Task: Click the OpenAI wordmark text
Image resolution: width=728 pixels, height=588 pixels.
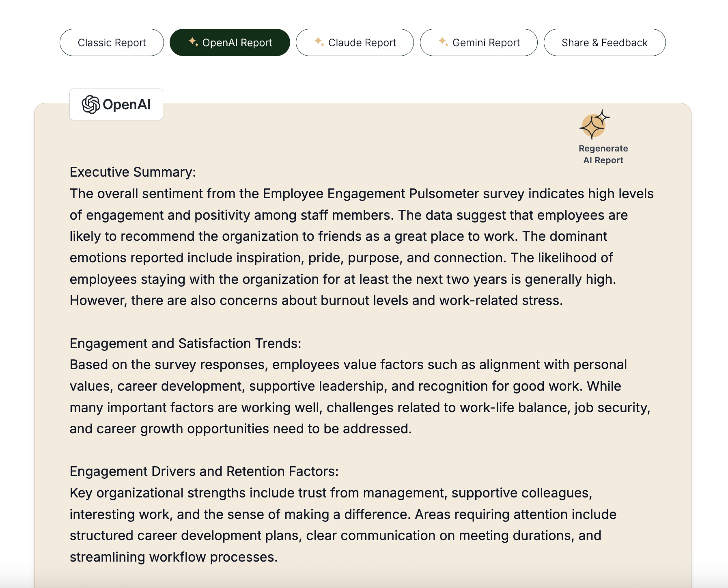Action: pyautogui.click(x=127, y=105)
